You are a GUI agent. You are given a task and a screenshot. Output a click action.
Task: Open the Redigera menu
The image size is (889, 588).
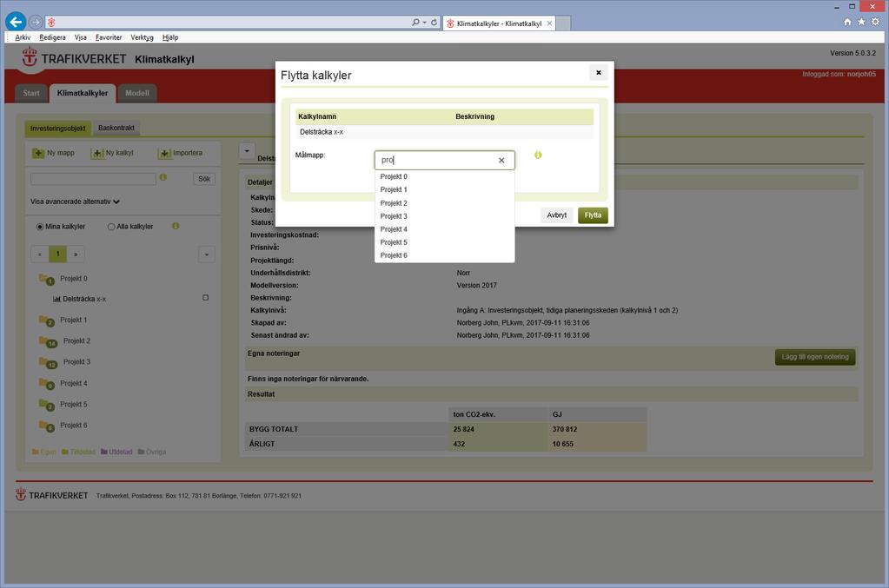coord(52,37)
